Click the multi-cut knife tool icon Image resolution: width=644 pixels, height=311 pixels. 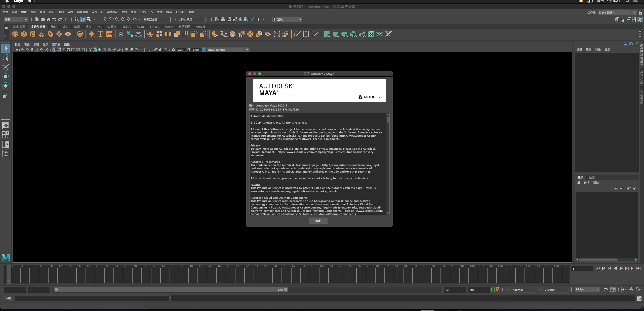(297, 34)
